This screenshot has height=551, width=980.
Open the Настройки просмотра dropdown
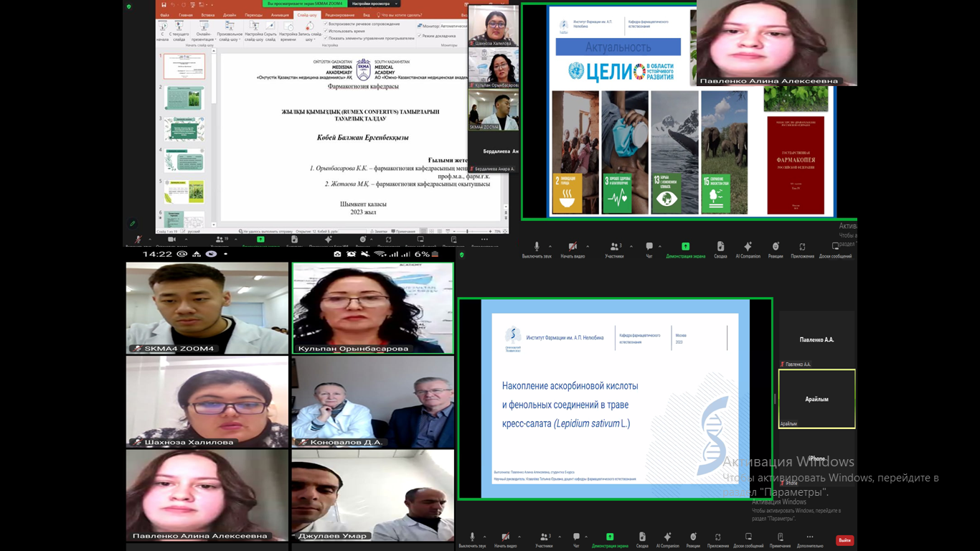(x=374, y=4)
